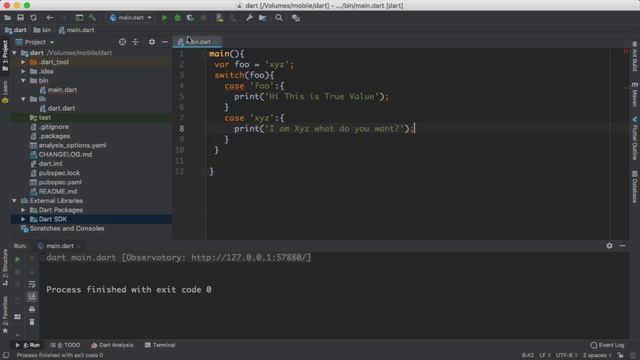Viewport: 640px width, 360px height.
Task: Minimize the Run panel with the minus icon
Action: tap(622, 246)
